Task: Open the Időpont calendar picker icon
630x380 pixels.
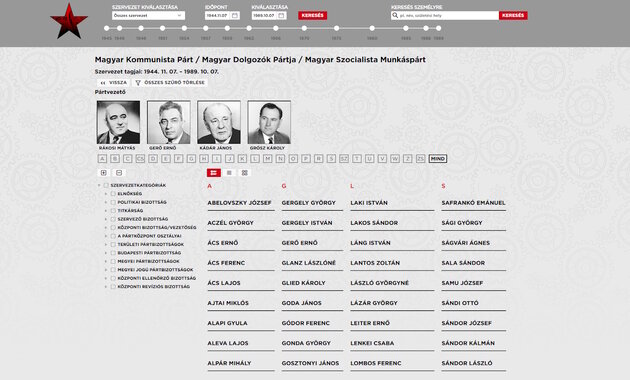Action: (x=235, y=15)
